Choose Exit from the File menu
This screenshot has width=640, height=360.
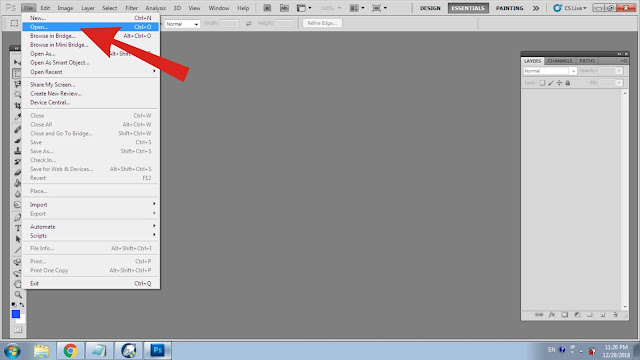pos(91,283)
